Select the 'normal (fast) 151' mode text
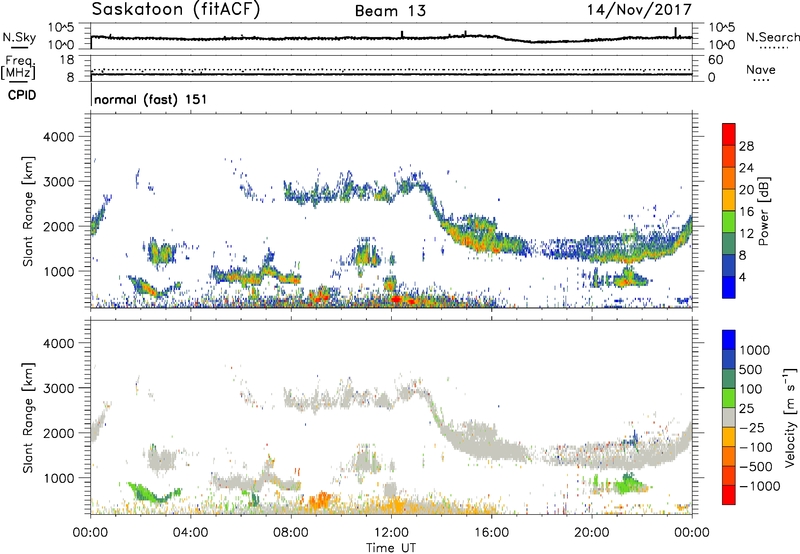This screenshot has height=554, width=800. (151, 99)
